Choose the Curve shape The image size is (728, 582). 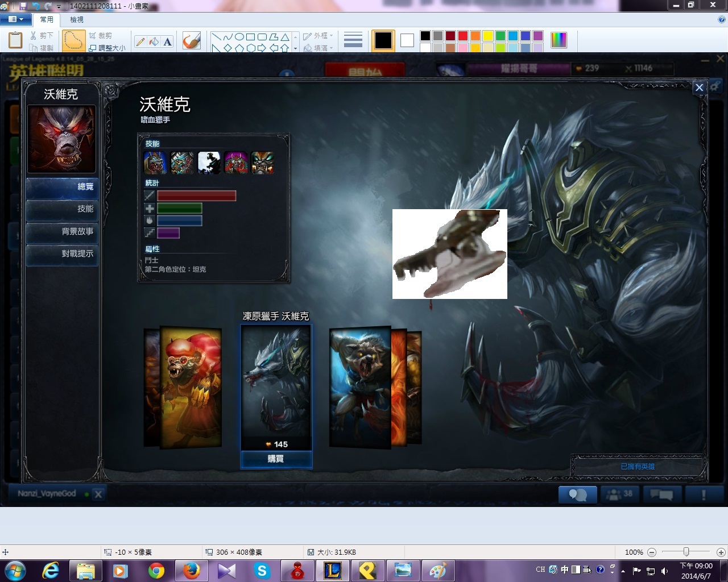227,37
